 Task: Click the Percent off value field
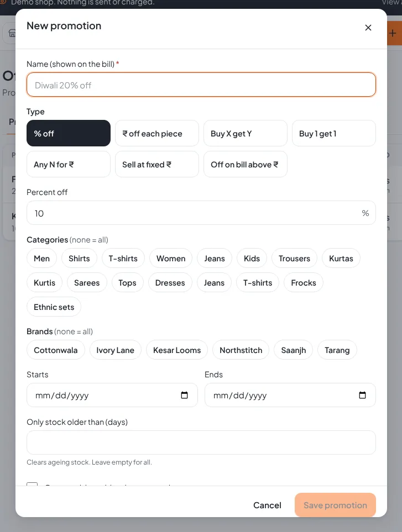[201, 213]
